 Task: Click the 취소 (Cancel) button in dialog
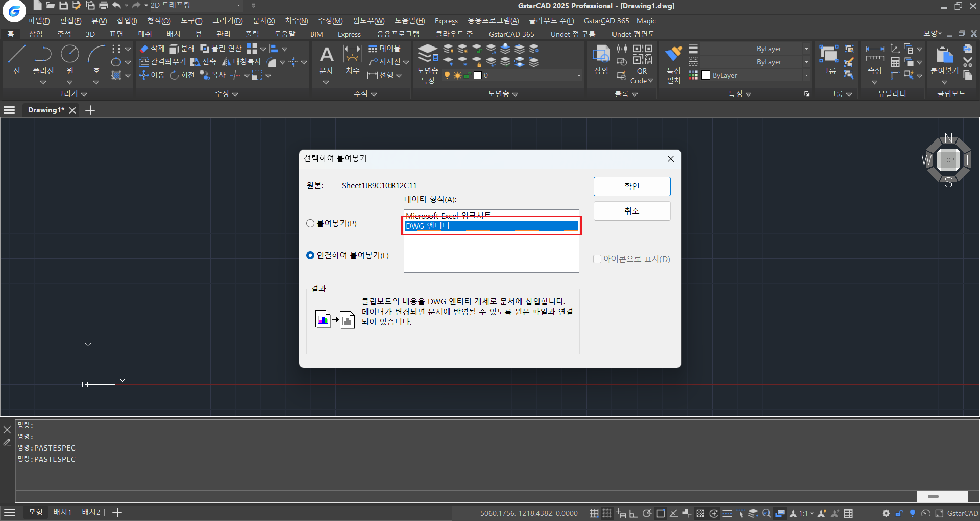[x=632, y=211]
